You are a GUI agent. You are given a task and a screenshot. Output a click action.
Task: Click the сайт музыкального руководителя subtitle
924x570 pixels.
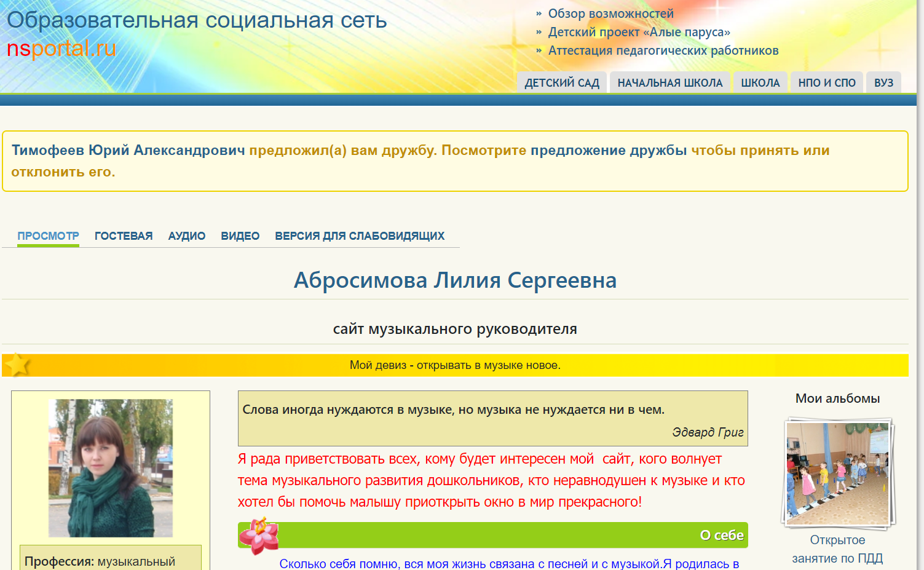455,329
